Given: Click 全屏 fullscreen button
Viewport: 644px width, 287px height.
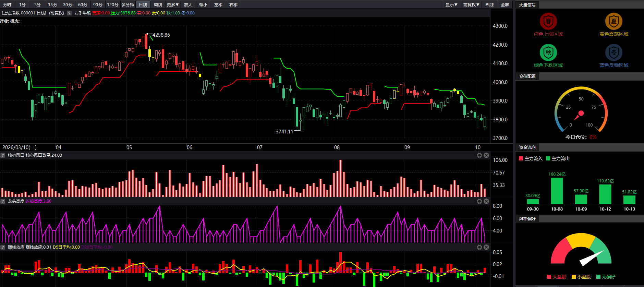Looking at the screenshot, I should point(505,4).
